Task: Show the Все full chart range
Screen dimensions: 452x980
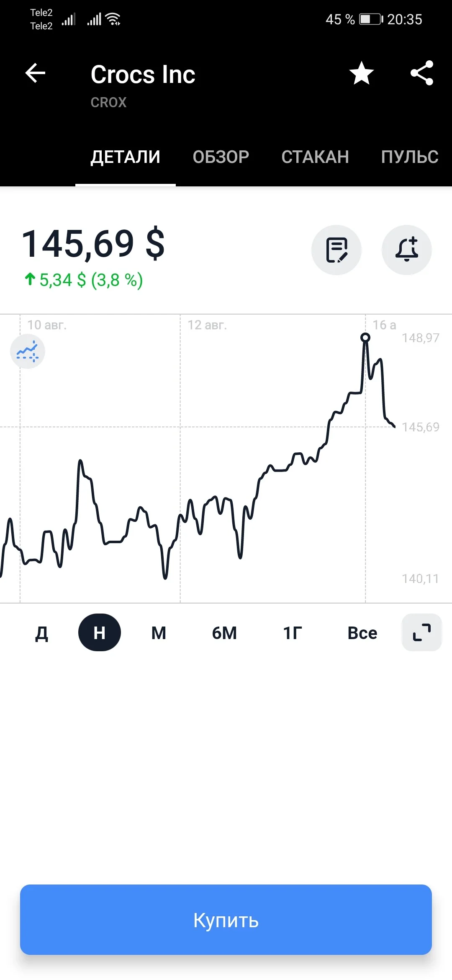Action: pyautogui.click(x=362, y=633)
